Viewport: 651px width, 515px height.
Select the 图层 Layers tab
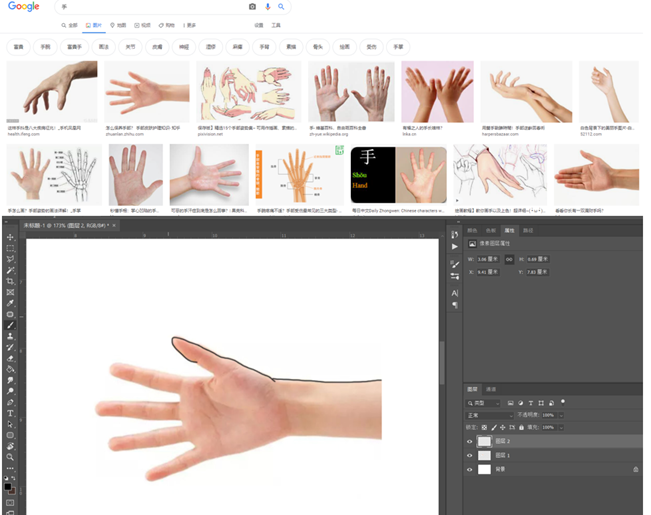(x=472, y=389)
